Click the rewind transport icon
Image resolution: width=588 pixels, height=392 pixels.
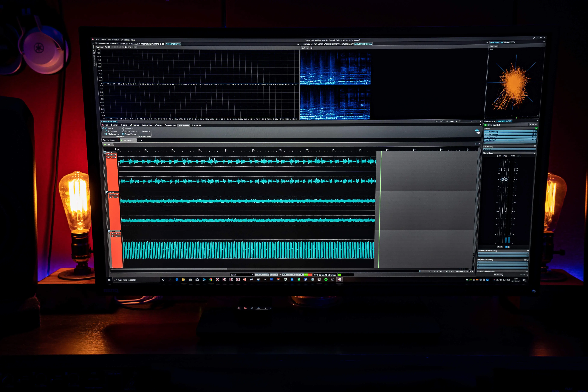pyautogui.click(x=289, y=275)
